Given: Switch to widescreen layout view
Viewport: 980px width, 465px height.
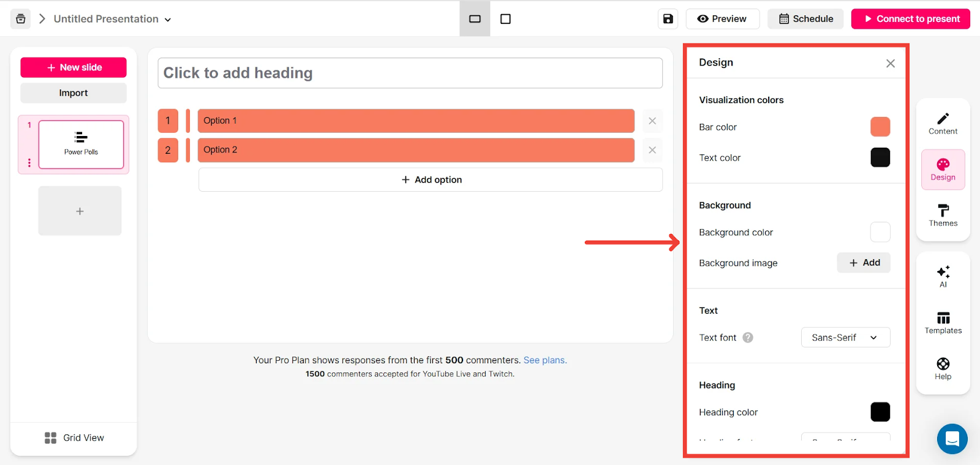Looking at the screenshot, I should tap(475, 19).
